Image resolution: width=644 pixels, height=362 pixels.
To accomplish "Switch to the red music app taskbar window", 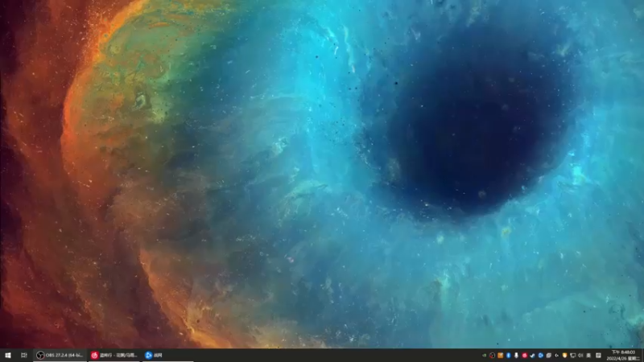I will 114,355.
